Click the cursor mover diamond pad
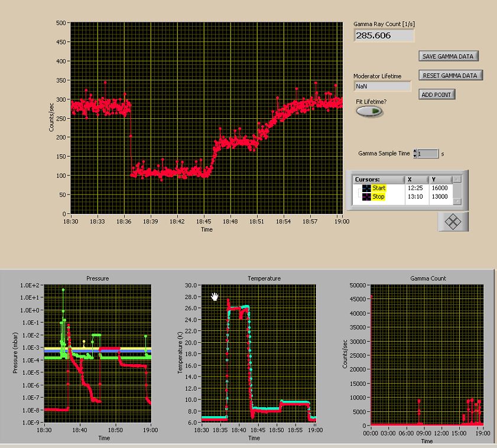The image size is (497, 448). (x=453, y=221)
